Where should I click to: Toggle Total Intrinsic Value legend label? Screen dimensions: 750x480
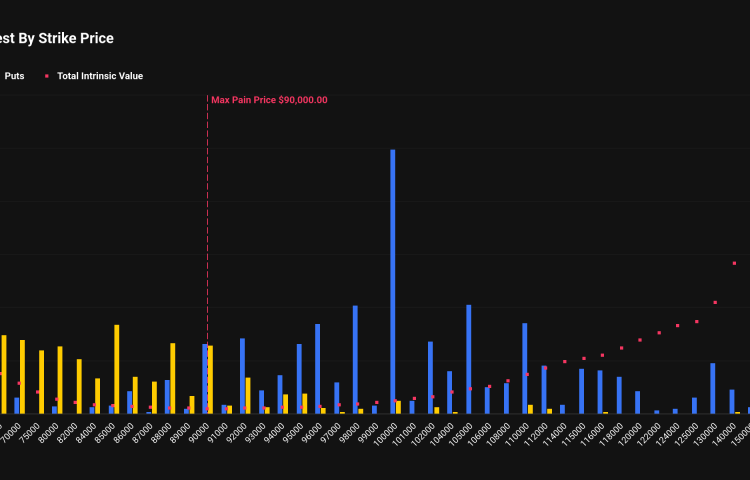100,76
